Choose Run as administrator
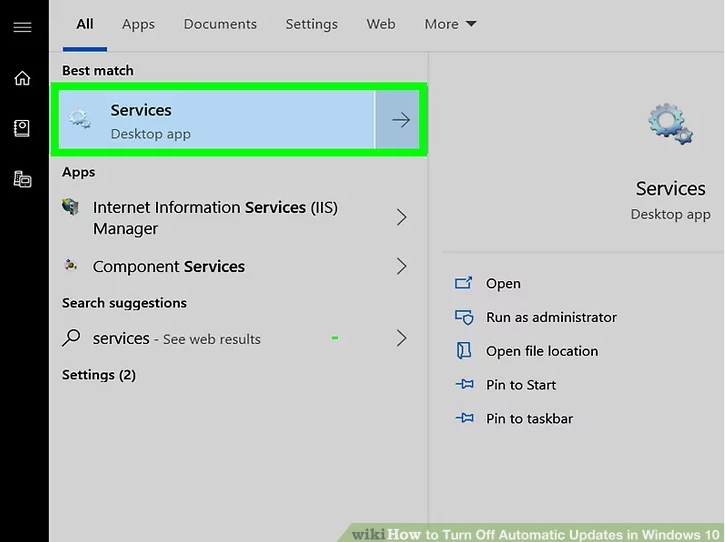Image resolution: width=725 pixels, height=542 pixels. [551, 317]
